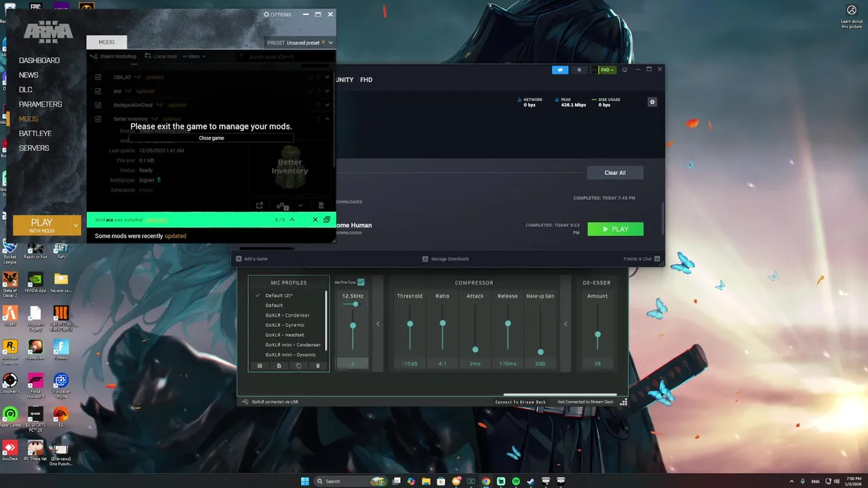Open the Fortnite desktop shortcut

point(61,350)
